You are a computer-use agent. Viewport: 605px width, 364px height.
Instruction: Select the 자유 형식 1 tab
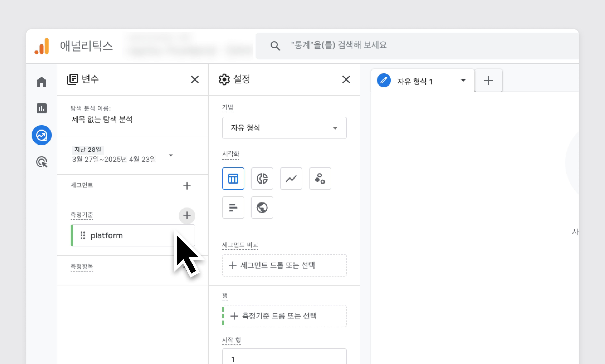(x=423, y=80)
